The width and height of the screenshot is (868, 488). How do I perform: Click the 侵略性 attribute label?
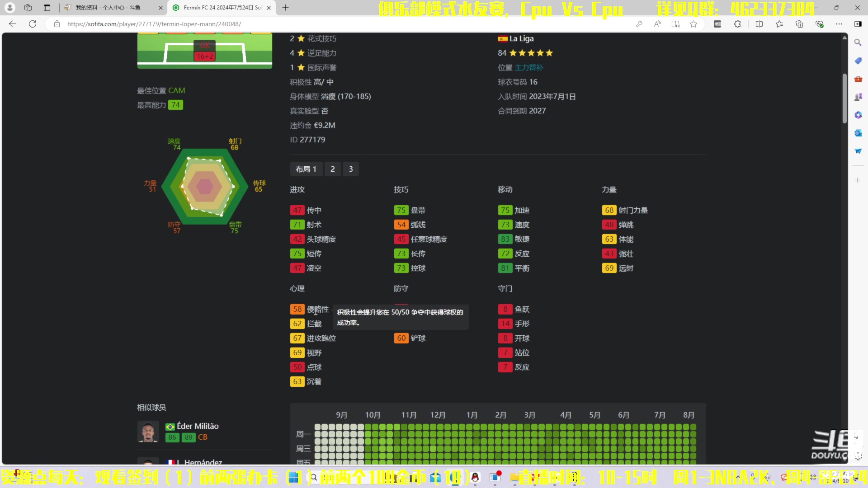point(318,310)
